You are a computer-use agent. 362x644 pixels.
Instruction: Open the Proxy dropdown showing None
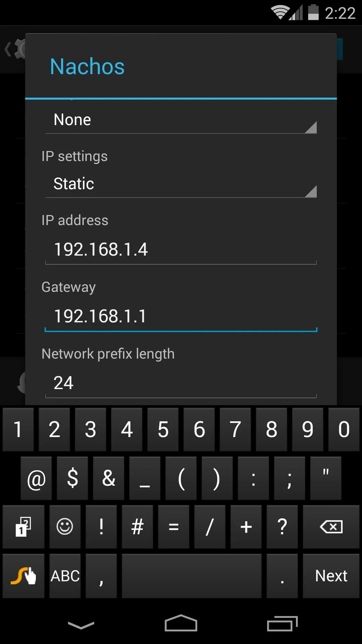click(181, 120)
